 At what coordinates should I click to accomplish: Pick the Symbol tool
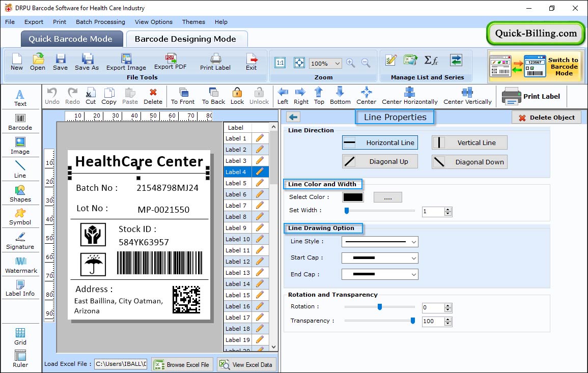(x=20, y=217)
